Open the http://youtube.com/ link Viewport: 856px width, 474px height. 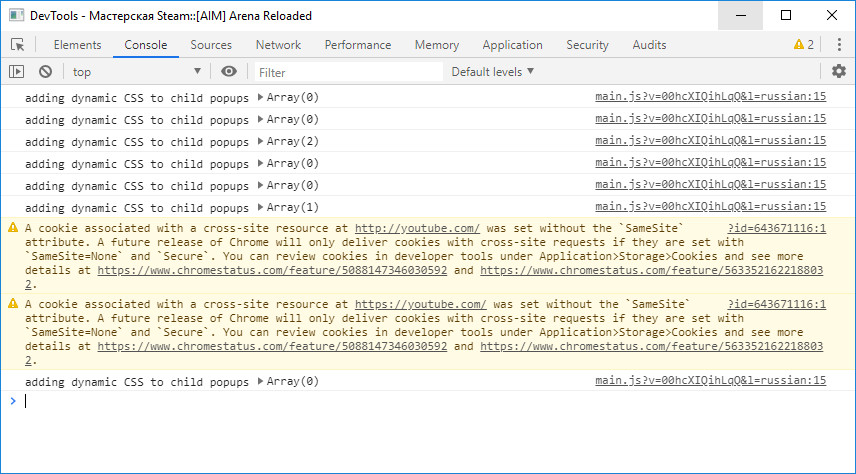point(417,228)
